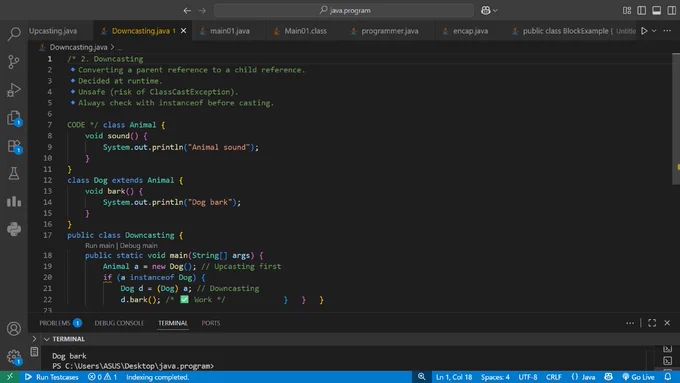Open the PROBLEMS panel tab
The height and width of the screenshot is (383, 680).
coord(60,323)
